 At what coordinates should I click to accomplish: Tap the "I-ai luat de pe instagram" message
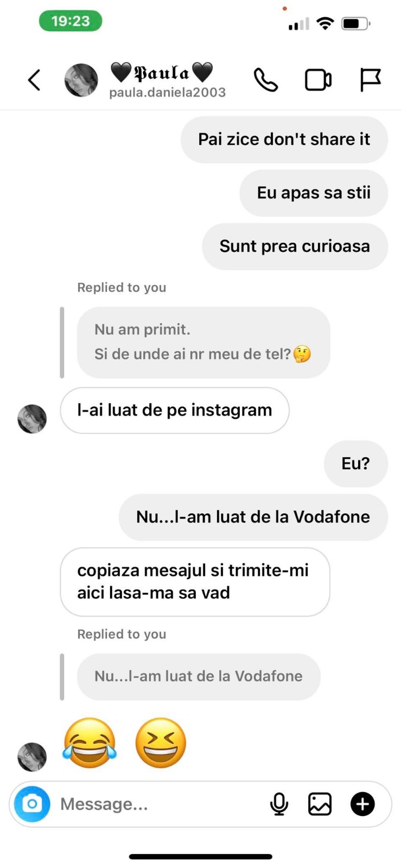point(175,410)
